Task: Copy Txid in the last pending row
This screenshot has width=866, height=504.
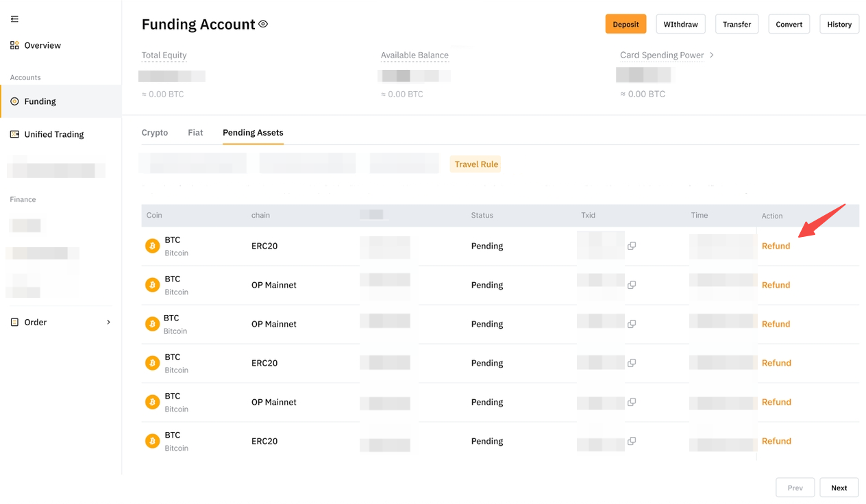Action: pos(632,441)
